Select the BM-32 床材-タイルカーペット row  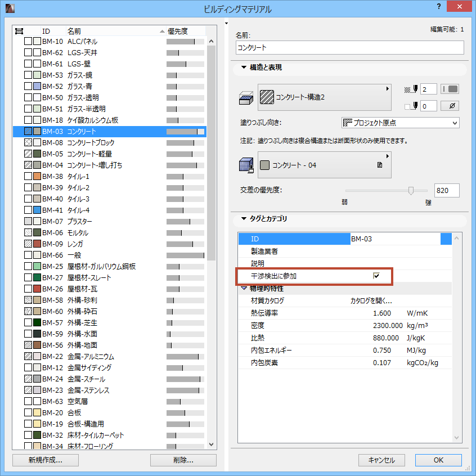click(110, 435)
